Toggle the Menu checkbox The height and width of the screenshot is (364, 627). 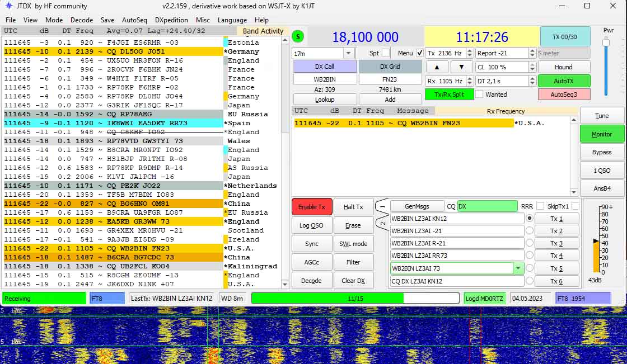click(419, 53)
